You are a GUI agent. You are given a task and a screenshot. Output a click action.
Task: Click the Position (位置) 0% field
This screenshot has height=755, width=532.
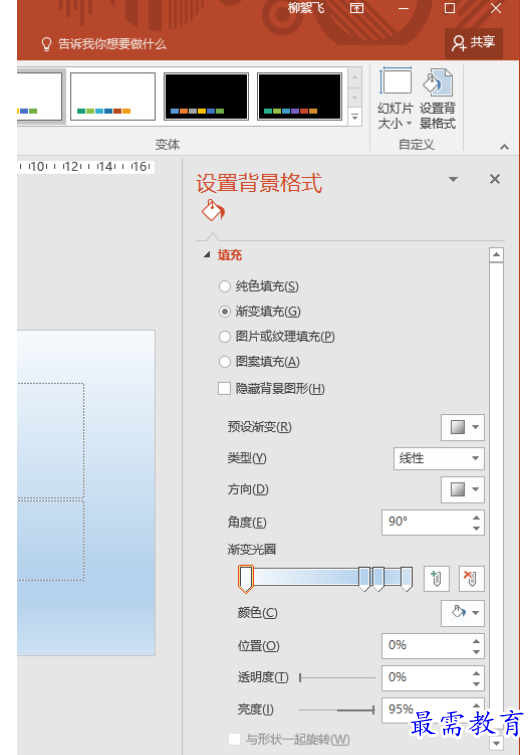tap(426, 646)
